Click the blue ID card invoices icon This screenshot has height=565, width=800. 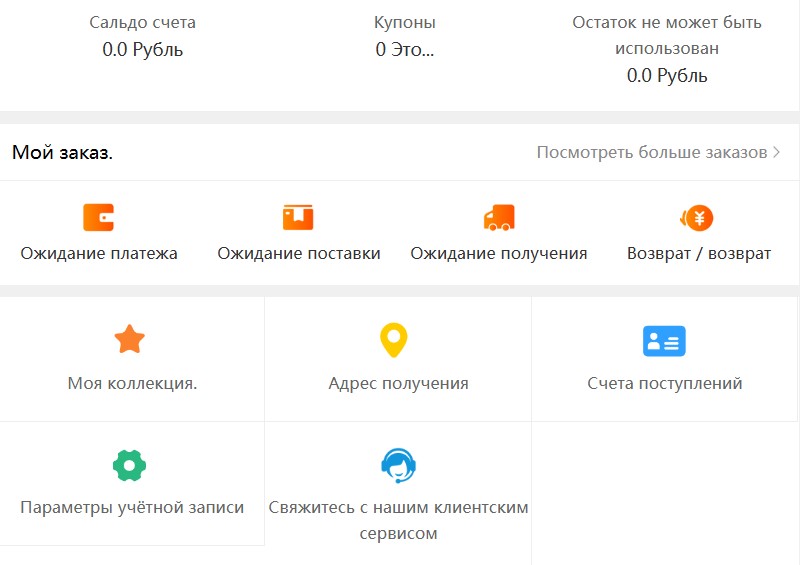(x=664, y=341)
